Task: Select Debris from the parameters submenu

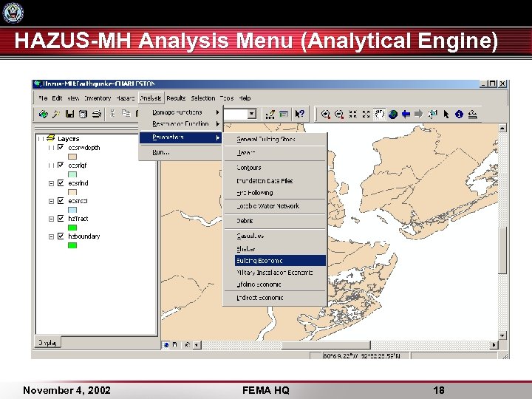Action: tap(275, 220)
